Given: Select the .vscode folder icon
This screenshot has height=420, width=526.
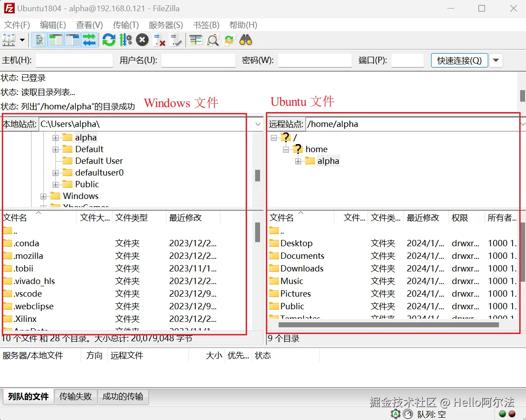Looking at the screenshot, I should (7, 294).
